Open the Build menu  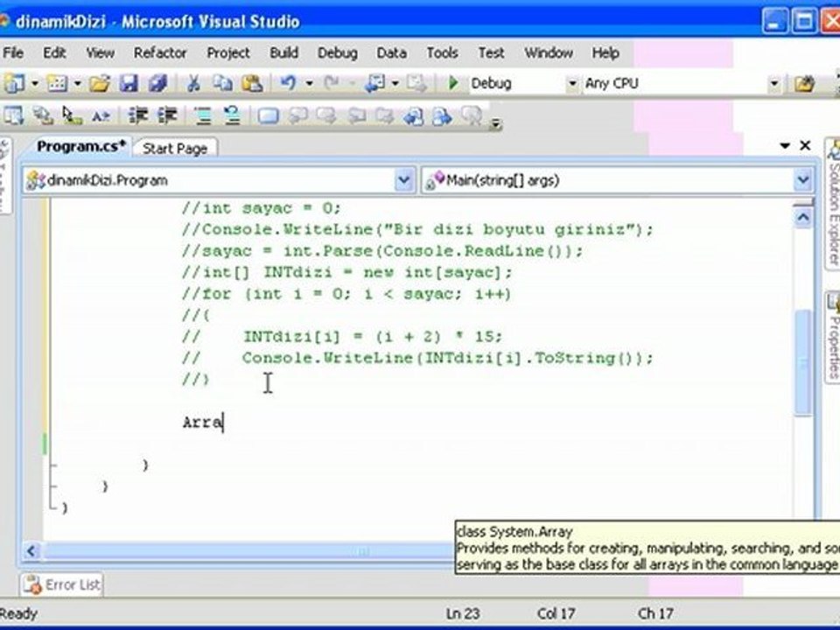[x=283, y=52]
